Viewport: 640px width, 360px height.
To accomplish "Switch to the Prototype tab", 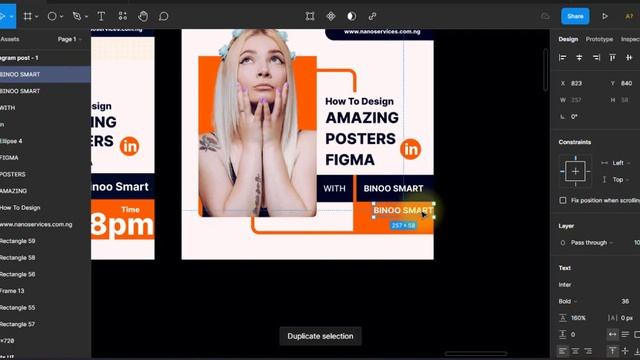I will [599, 39].
